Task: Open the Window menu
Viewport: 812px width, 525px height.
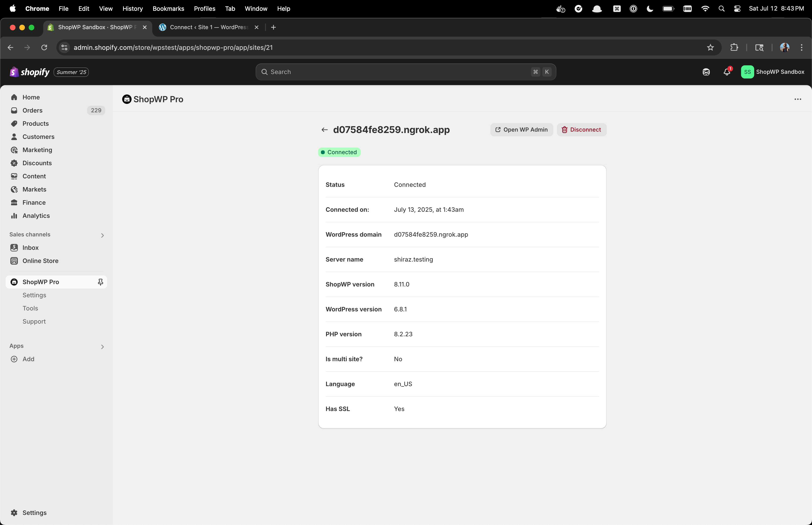Action: [256, 8]
